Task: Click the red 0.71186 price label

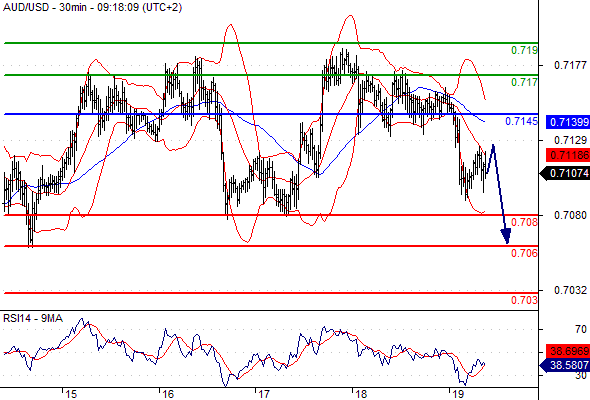Action: coord(568,155)
